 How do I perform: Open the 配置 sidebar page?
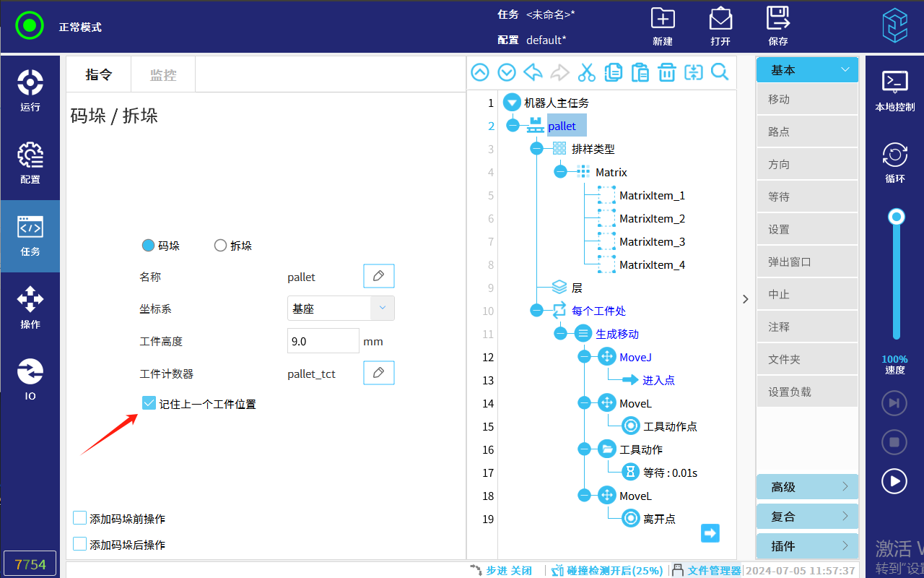tap(30, 163)
